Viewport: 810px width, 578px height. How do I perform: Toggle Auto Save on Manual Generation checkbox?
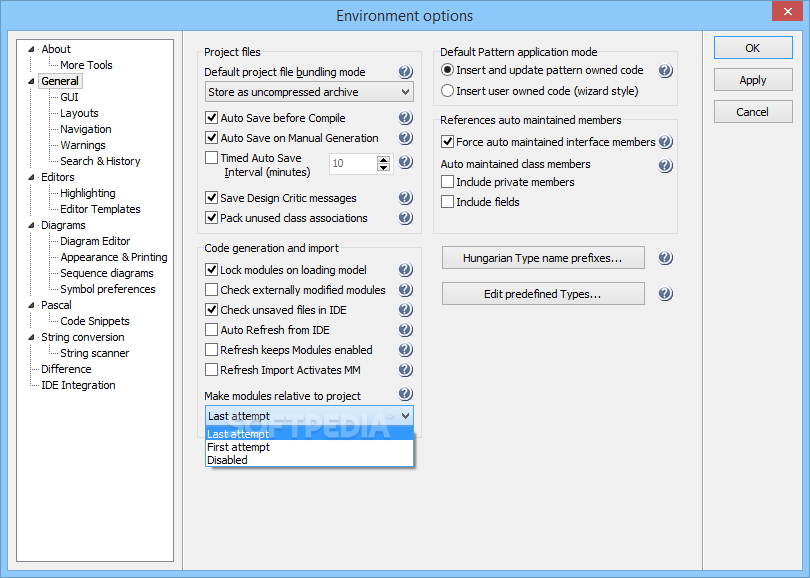(211, 138)
